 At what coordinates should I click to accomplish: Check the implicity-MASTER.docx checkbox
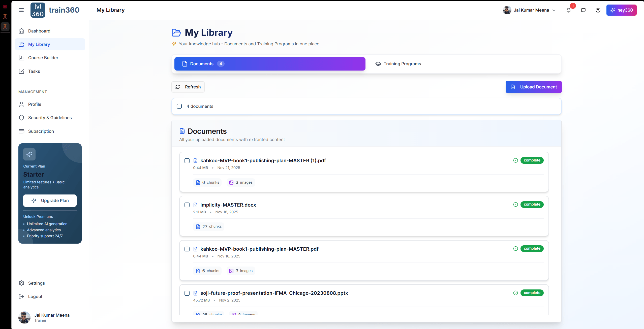coord(187,205)
